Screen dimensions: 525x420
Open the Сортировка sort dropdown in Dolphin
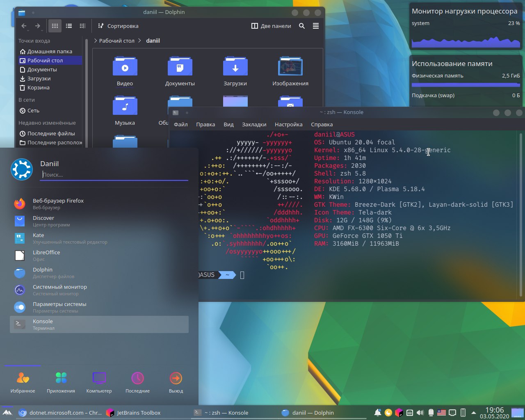pyautogui.click(x=118, y=26)
